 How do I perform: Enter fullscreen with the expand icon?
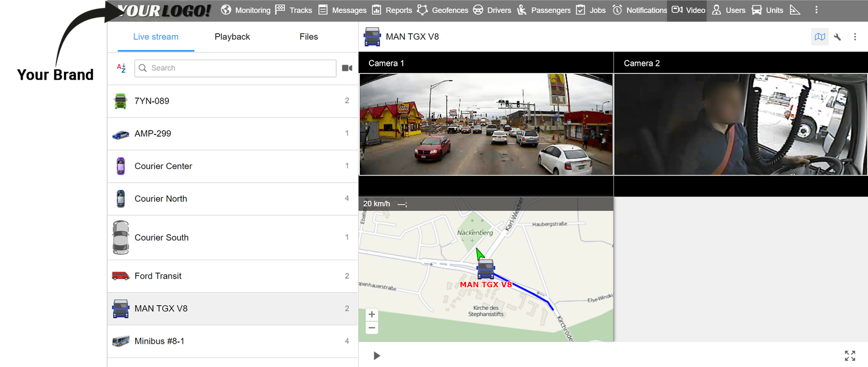pyautogui.click(x=850, y=356)
